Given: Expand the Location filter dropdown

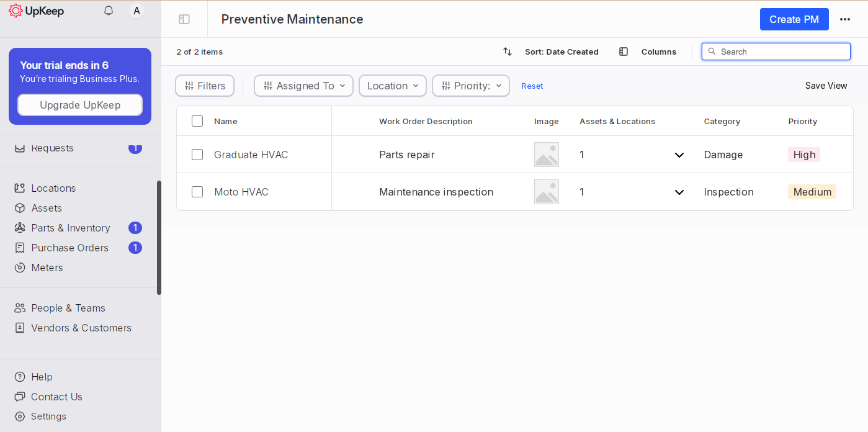Looking at the screenshot, I should pos(392,86).
